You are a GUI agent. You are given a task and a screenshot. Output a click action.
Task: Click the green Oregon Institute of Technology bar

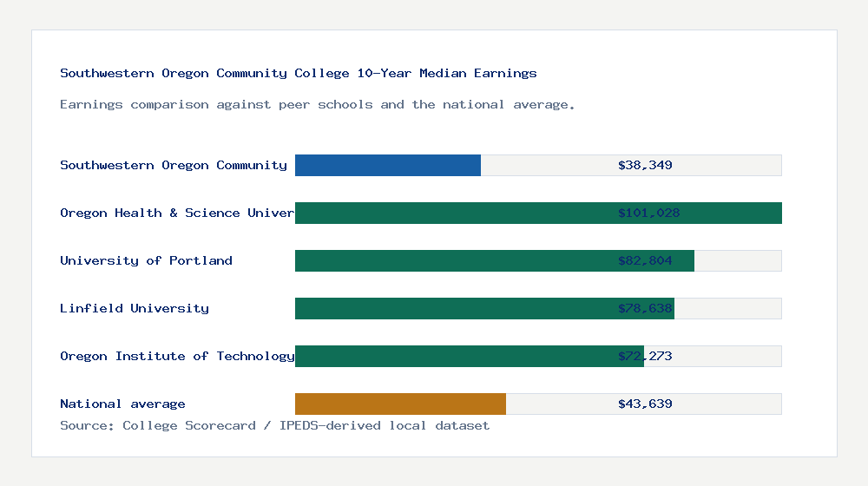click(x=470, y=356)
